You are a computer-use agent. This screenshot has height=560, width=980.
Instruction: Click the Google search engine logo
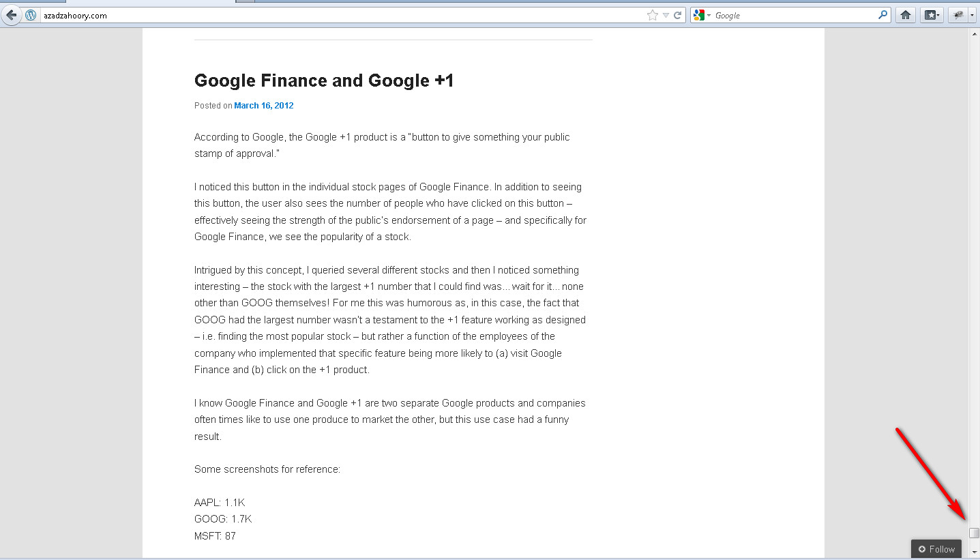click(x=698, y=15)
